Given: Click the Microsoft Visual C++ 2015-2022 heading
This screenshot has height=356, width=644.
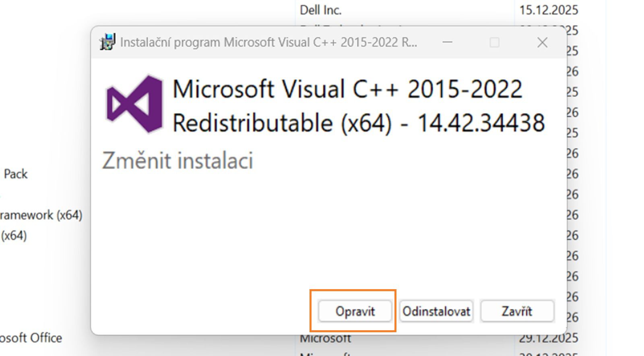Looking at the screenshot, I should point(346,89).
